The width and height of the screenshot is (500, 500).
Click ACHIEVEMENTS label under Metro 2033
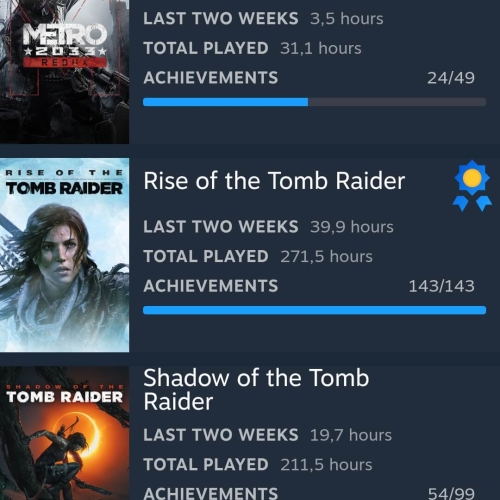click(211, 78)
